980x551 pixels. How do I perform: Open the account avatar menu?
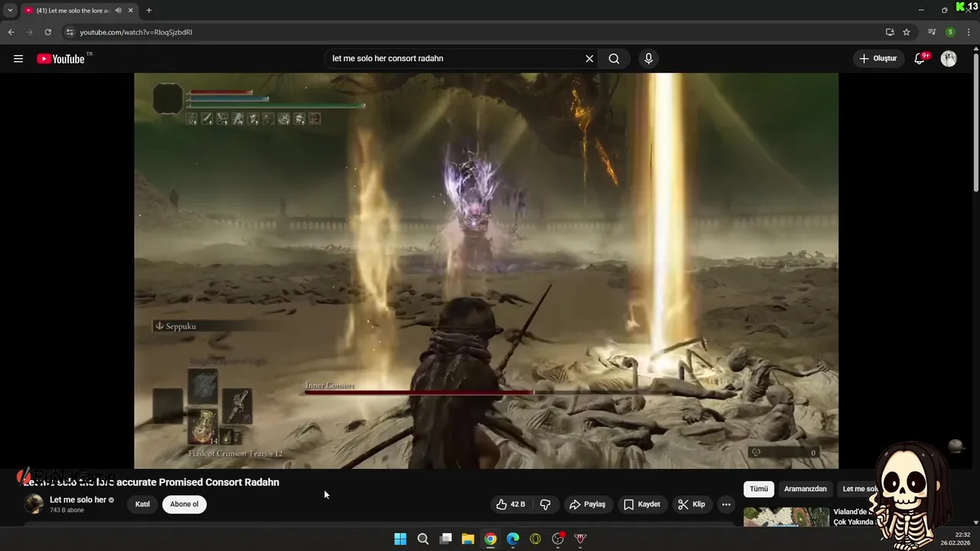click(x=949, y=59)
